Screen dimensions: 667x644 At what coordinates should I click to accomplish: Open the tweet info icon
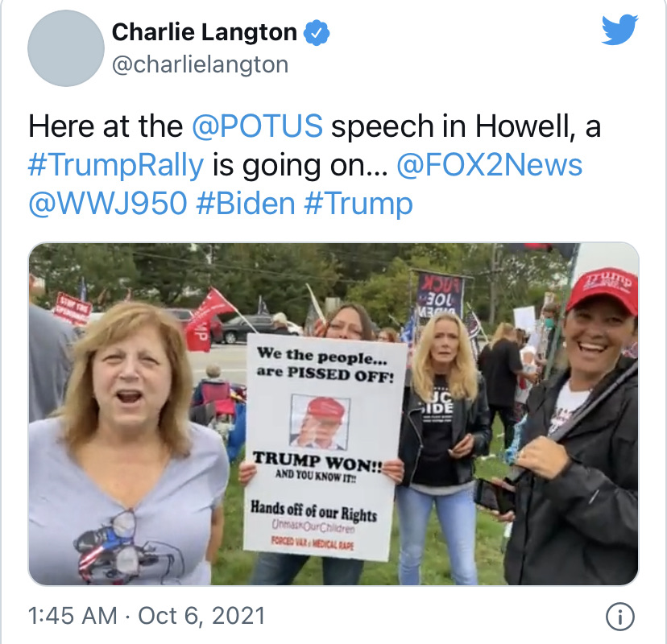(619, 617)
